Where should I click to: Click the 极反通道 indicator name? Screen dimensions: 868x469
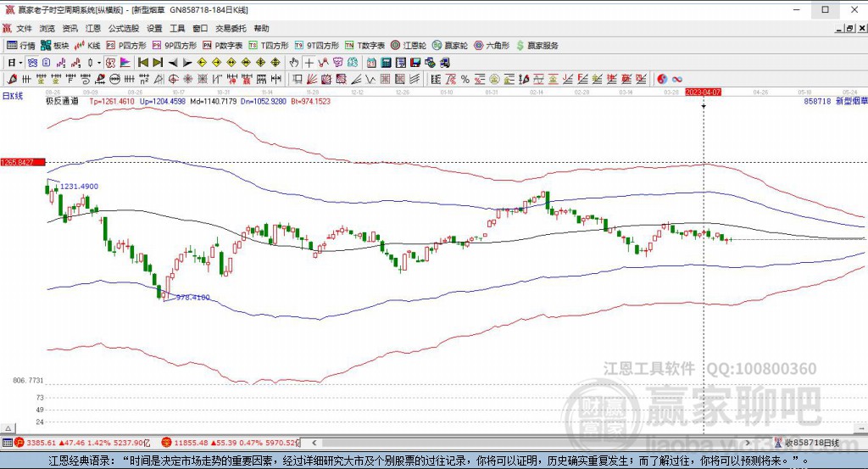coord(62,101)
